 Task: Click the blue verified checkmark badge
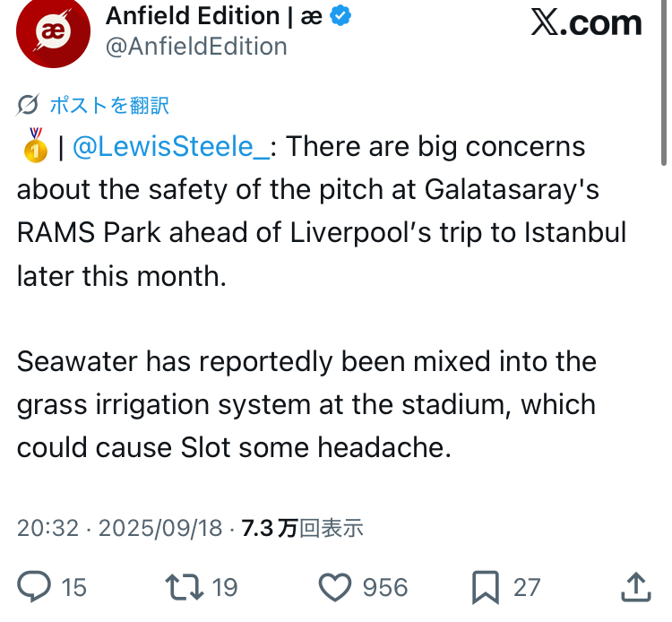(342, 16)
